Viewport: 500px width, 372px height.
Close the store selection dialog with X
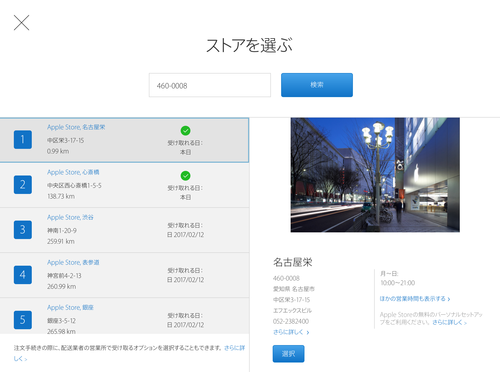pos(21,23)
